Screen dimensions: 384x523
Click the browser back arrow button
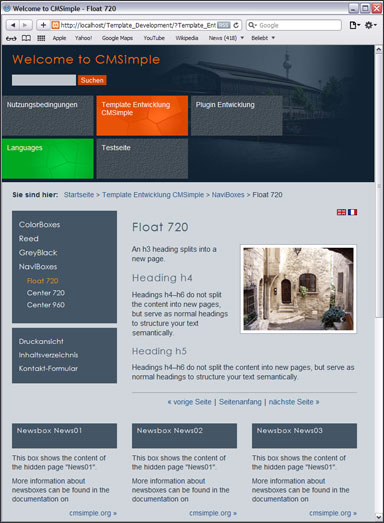[x=13, y=25]
